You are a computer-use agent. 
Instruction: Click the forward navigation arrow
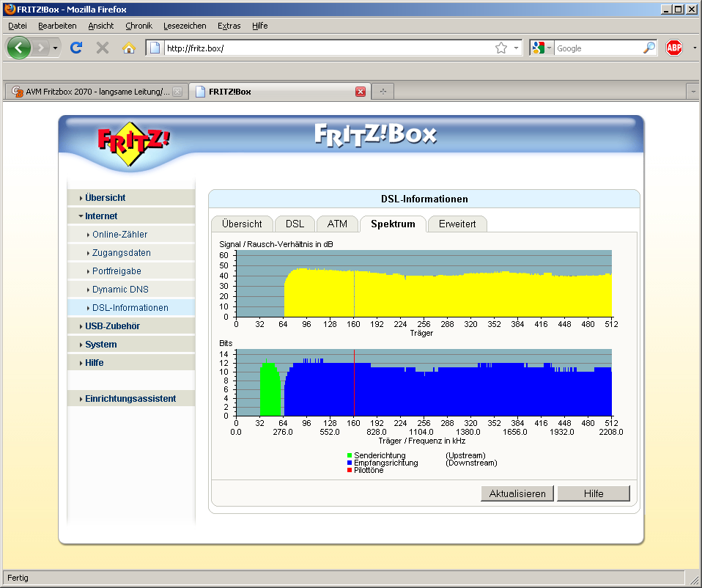pyautogui.click(x=41, y=48)
